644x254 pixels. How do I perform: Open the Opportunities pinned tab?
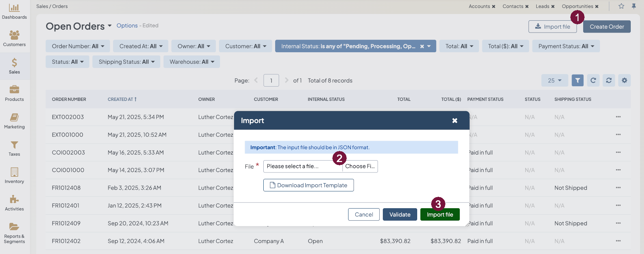pos(577,6)
